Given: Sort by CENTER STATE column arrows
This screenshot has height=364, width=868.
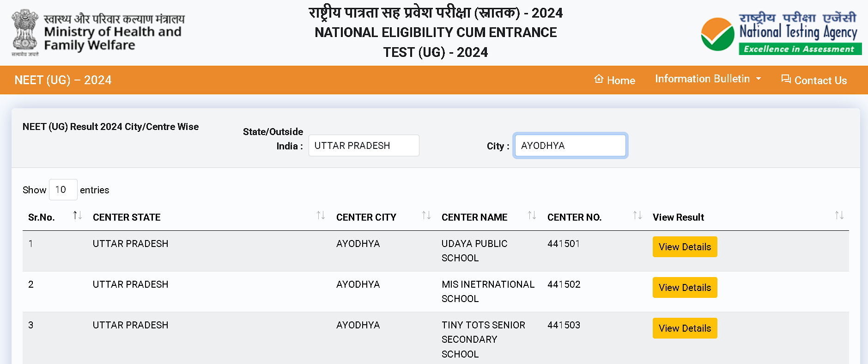Looking at the screenshot, I should 321,216.
